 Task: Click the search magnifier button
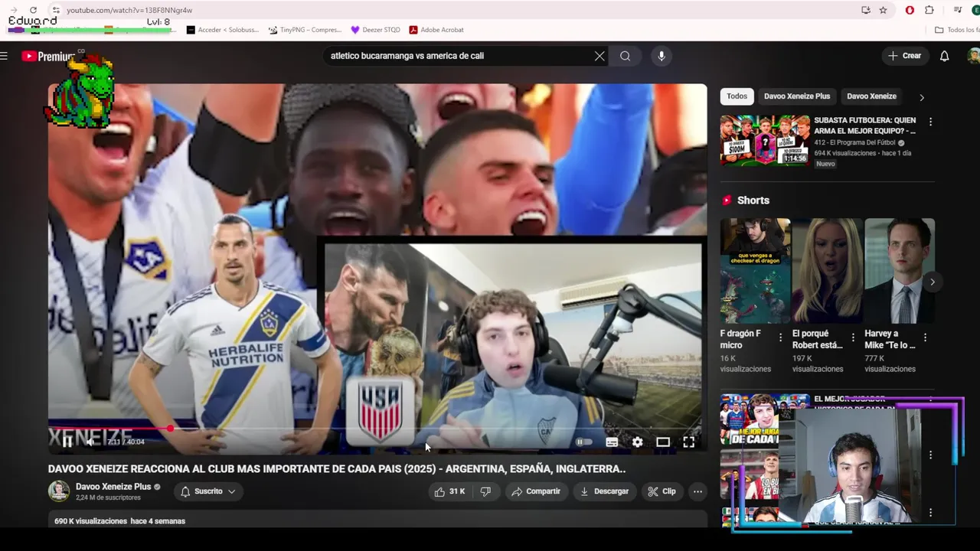point(626,56)
